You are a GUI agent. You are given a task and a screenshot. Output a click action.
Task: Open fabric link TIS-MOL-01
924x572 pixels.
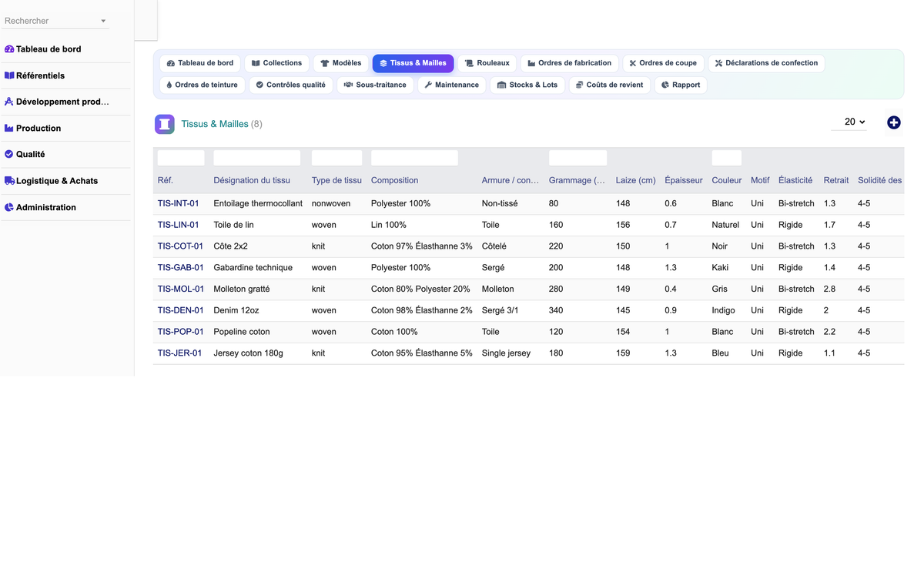(x=181, y=289)
